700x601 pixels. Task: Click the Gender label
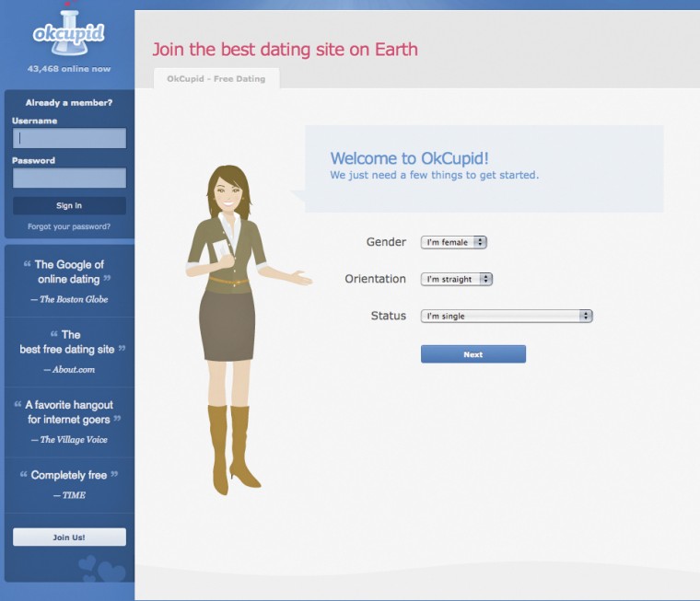click(x=386, y=242)
